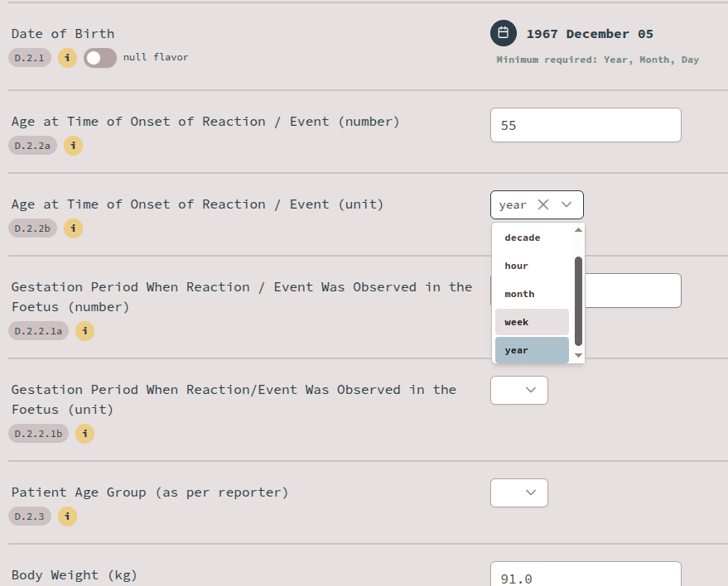
Task: Clear the selected age unit 'year'
Action: point(543,204)
